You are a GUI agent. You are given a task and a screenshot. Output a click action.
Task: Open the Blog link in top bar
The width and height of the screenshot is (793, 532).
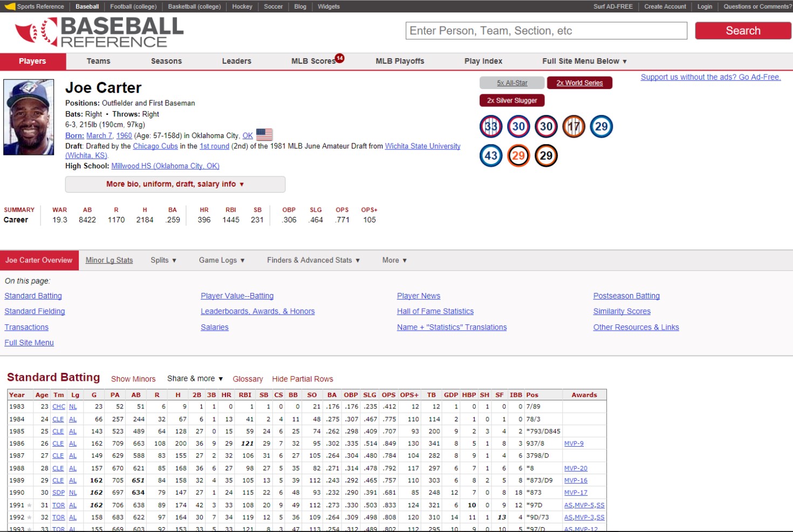click(300, 6)
